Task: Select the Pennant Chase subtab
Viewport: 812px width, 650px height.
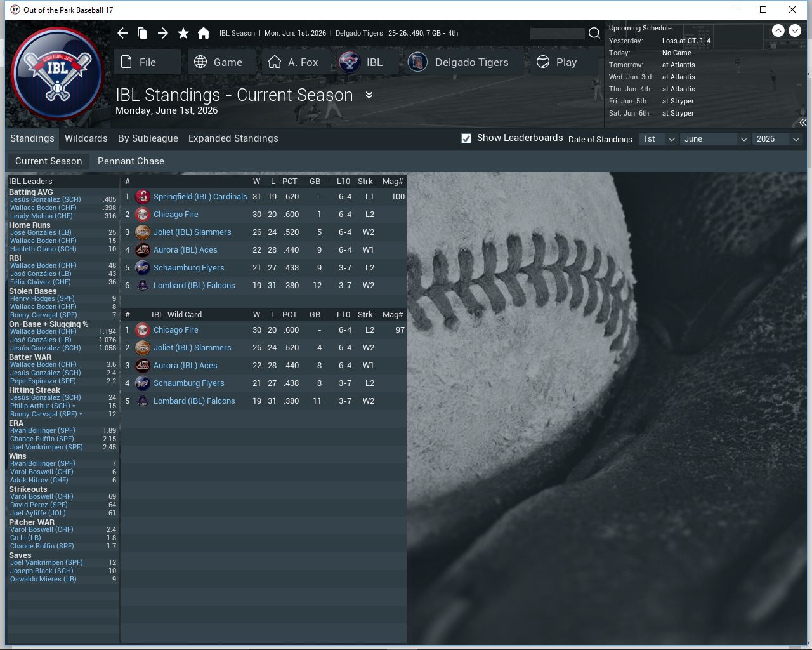Action: (131, 161)
